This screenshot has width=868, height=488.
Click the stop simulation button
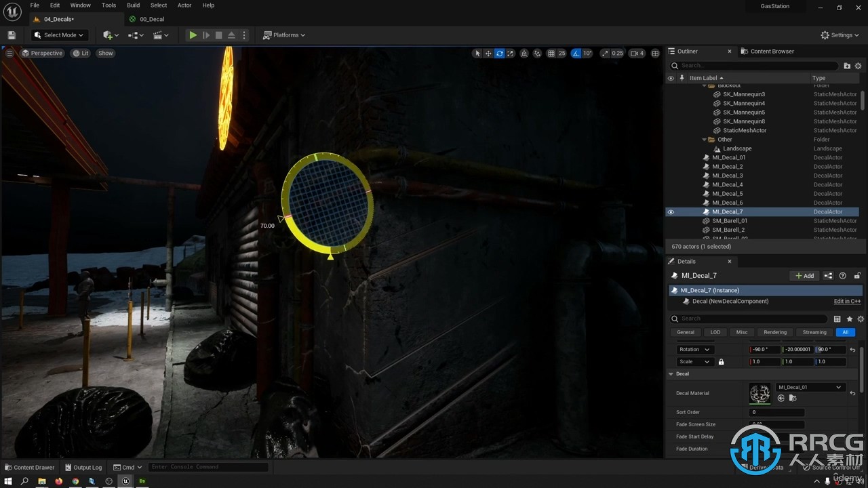coord(218,35)
